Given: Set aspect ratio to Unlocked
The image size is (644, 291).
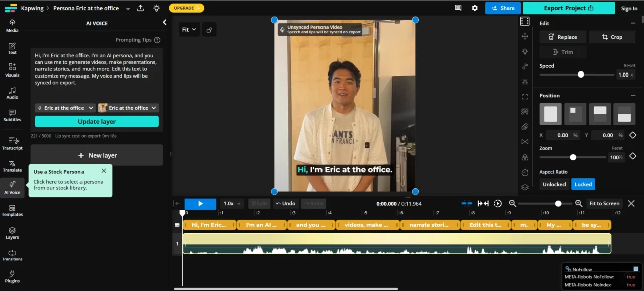Looking at the screenshot, I should click(554, 184).
